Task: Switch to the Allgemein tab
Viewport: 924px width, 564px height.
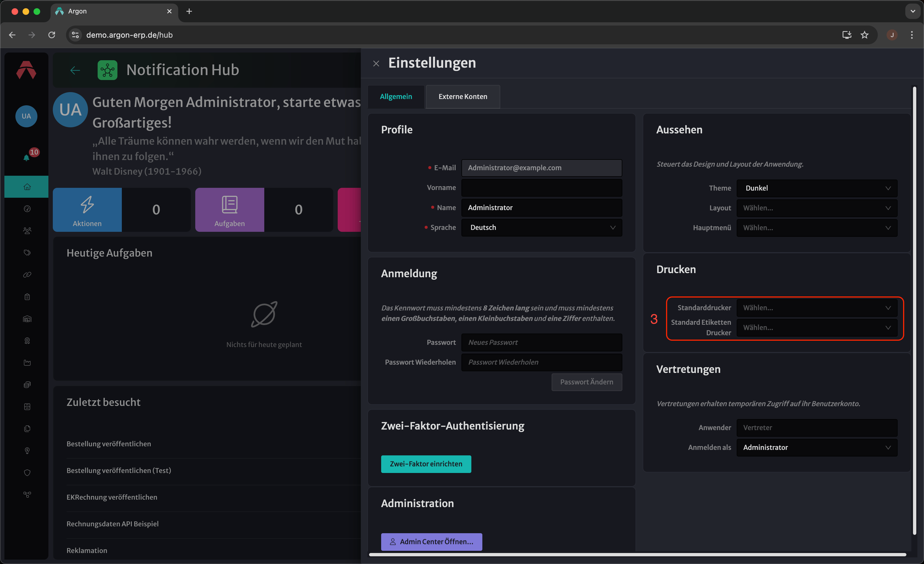Action: point(396,96)
